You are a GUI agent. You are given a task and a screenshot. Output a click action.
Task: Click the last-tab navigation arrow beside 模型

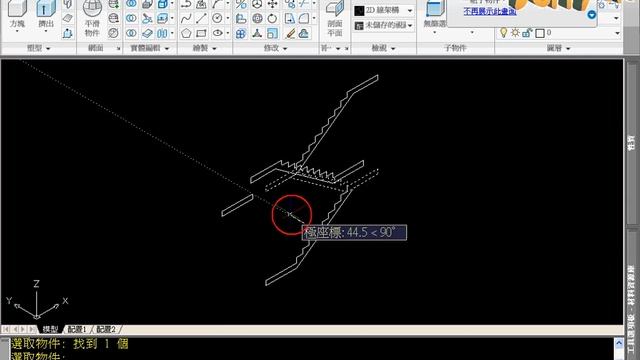[x=32, y=329]
